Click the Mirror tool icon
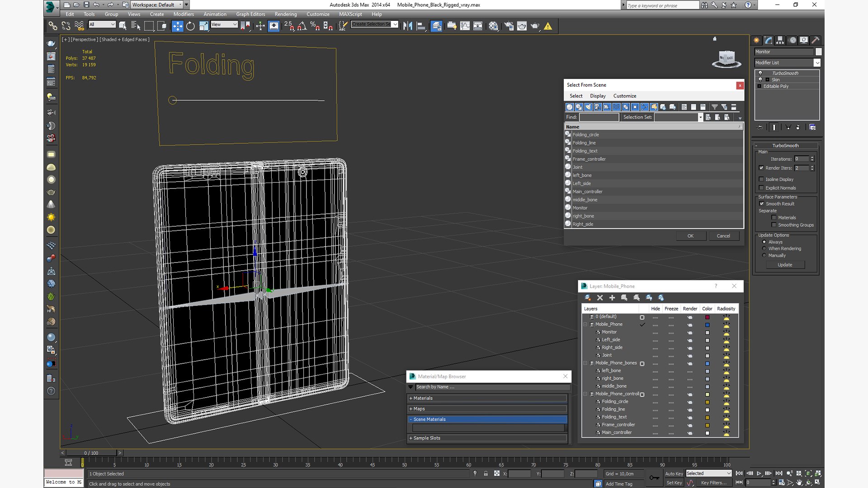868x488 pixels. [407, 26]
